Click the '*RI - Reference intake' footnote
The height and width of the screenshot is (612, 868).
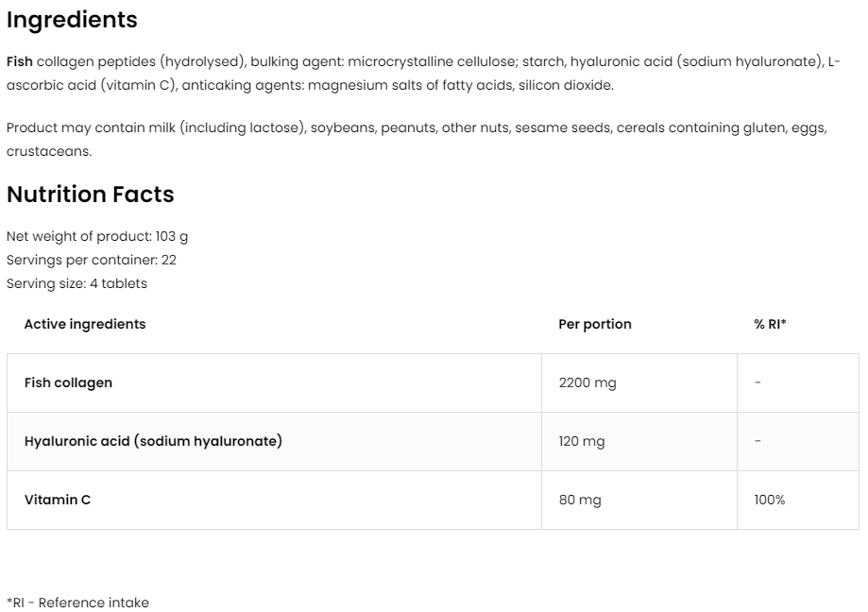point(77,603)
